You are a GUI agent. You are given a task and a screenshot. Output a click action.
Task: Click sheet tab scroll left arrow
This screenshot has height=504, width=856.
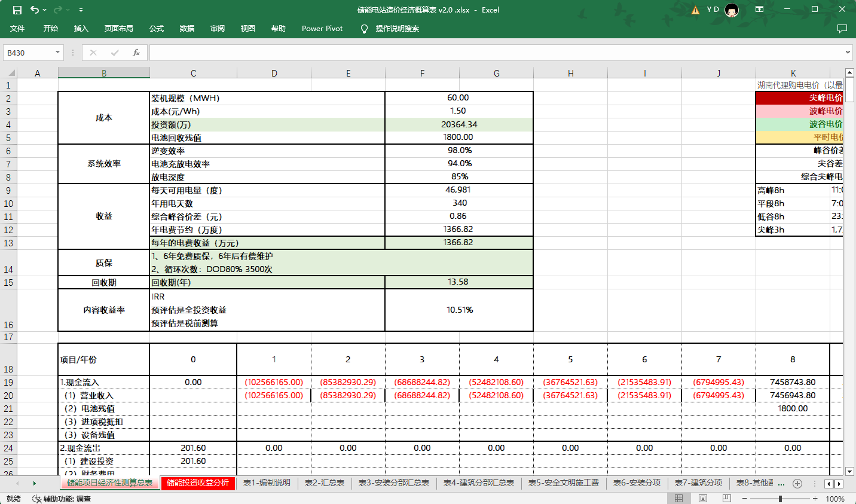[x=17, y=483]
